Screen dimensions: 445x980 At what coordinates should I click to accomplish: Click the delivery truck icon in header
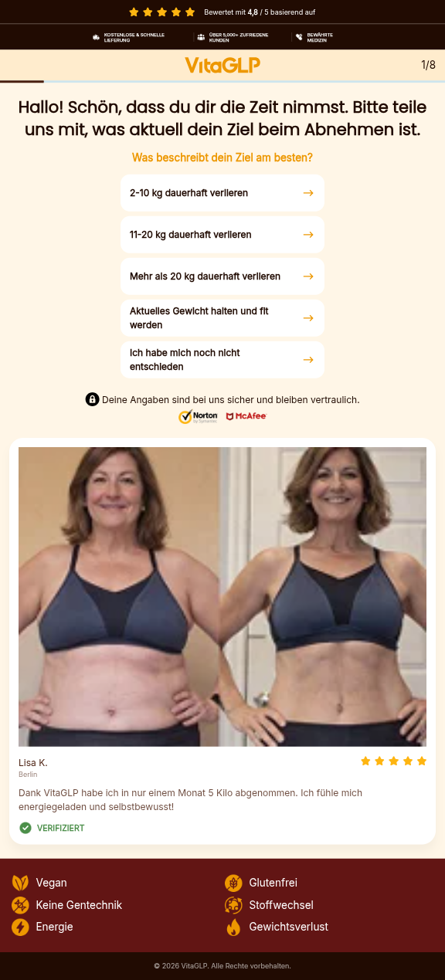click(x=97, y=37)
